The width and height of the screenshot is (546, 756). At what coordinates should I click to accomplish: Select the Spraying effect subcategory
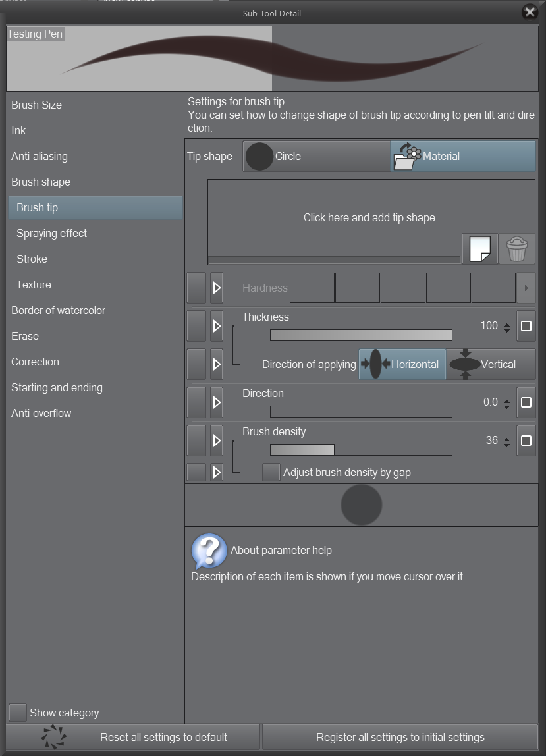pyautogui.click(x=96, y=233)
